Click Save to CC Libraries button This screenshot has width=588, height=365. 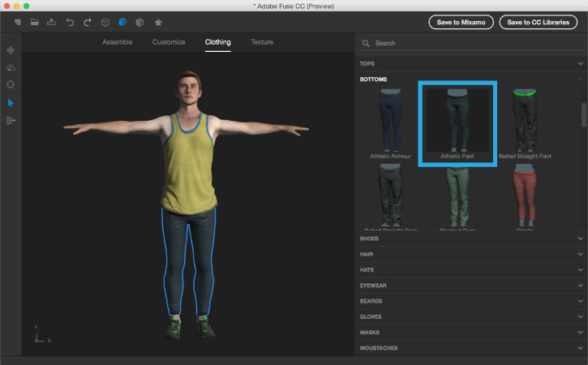click(x=539, y=22)
